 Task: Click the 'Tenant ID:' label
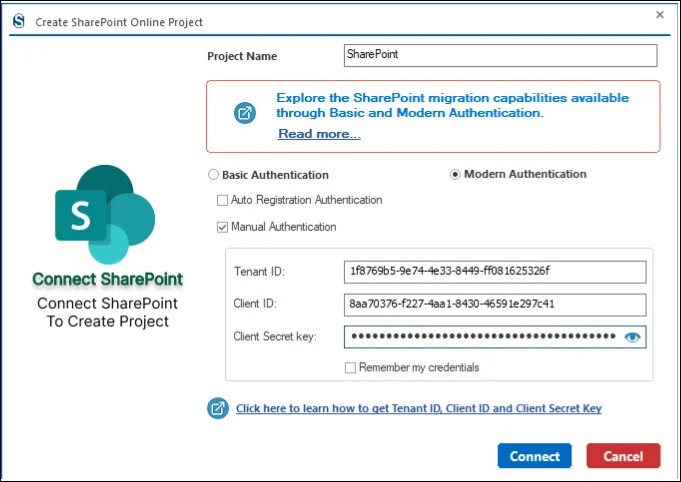tap(259, 272)
